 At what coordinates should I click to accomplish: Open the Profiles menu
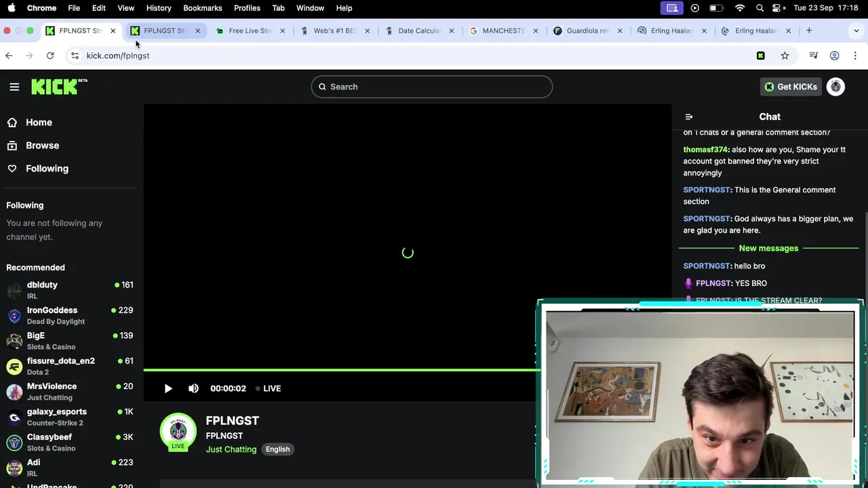247,8
